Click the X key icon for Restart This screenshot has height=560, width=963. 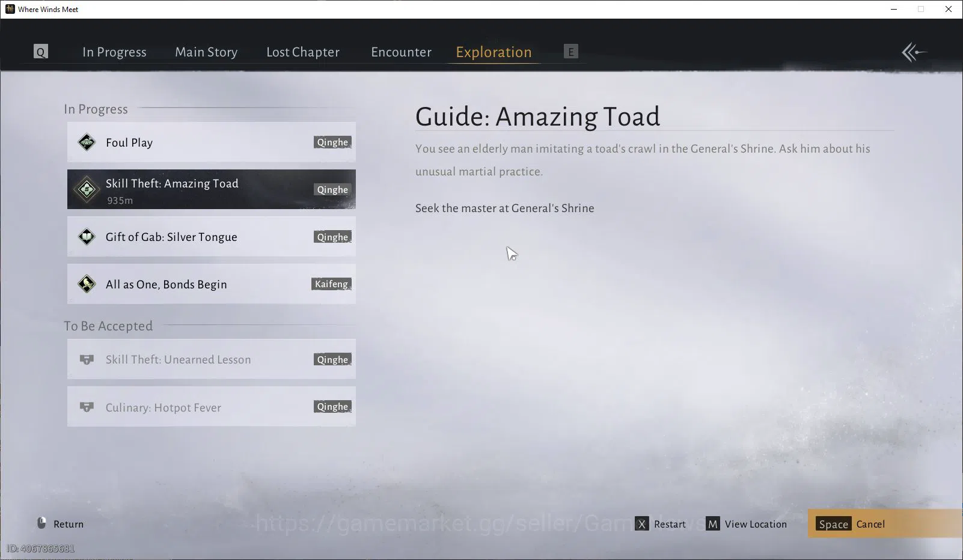pos(641,524)
